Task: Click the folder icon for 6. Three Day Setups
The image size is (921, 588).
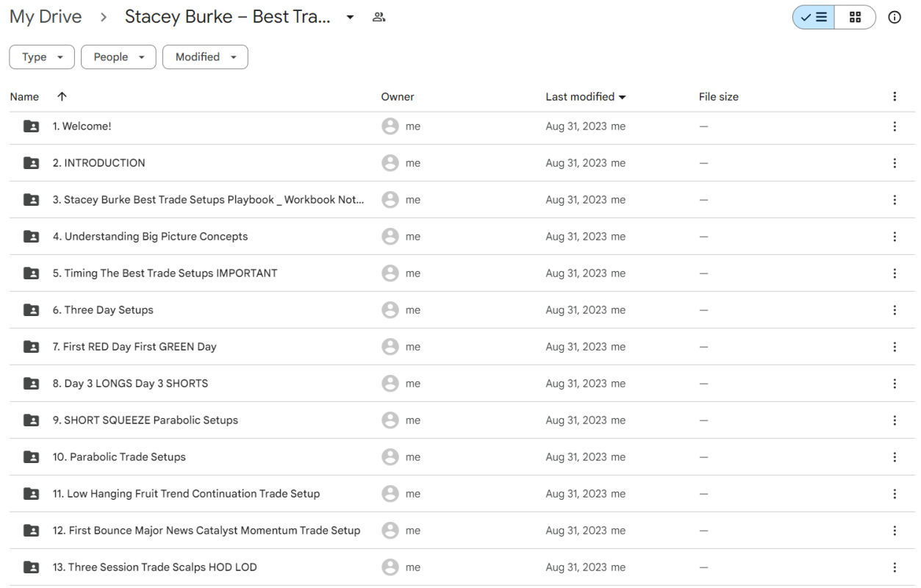Action: point(30,309)
